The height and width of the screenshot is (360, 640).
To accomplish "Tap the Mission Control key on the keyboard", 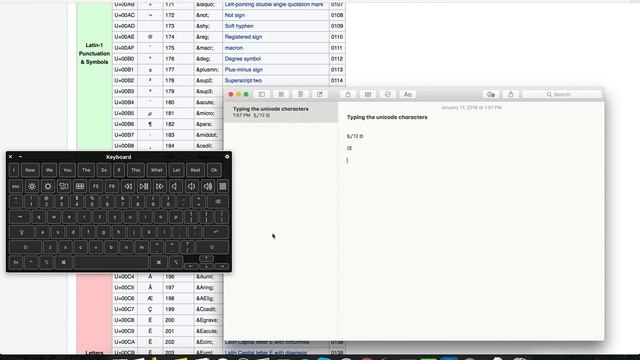I will coord(64,187).
